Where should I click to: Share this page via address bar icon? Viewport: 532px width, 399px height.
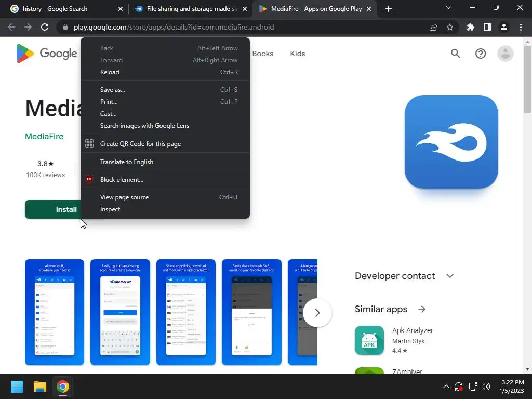[433, 27]
